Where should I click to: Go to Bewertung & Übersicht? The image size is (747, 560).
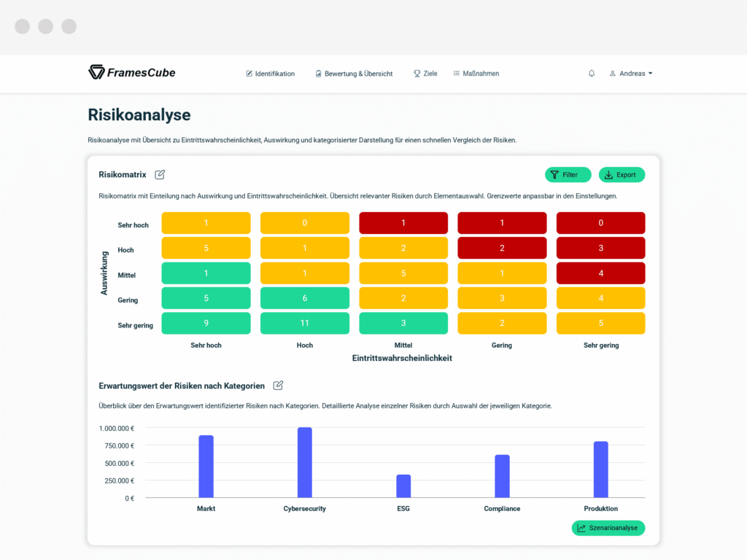tap(354, 74)
